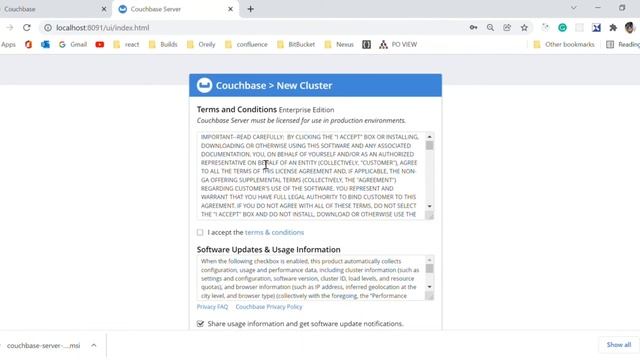Screen dimensions: 640x360
Task: Click Show all downloads
Action: (619, 345)
